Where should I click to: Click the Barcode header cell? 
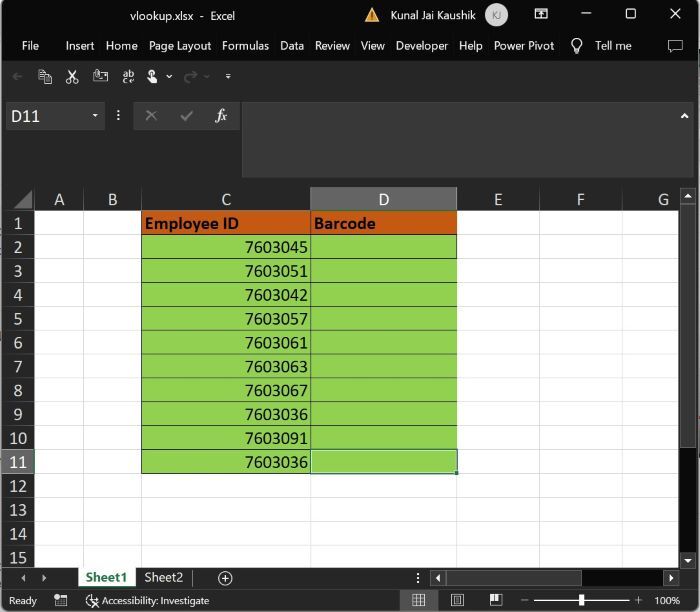coord(383,223)
